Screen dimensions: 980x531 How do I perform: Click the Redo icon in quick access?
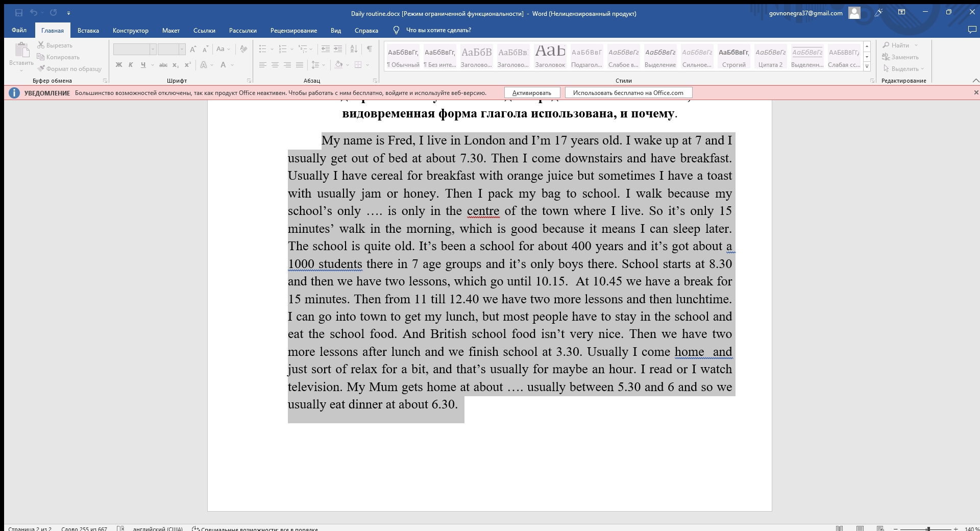click(53, 13)
